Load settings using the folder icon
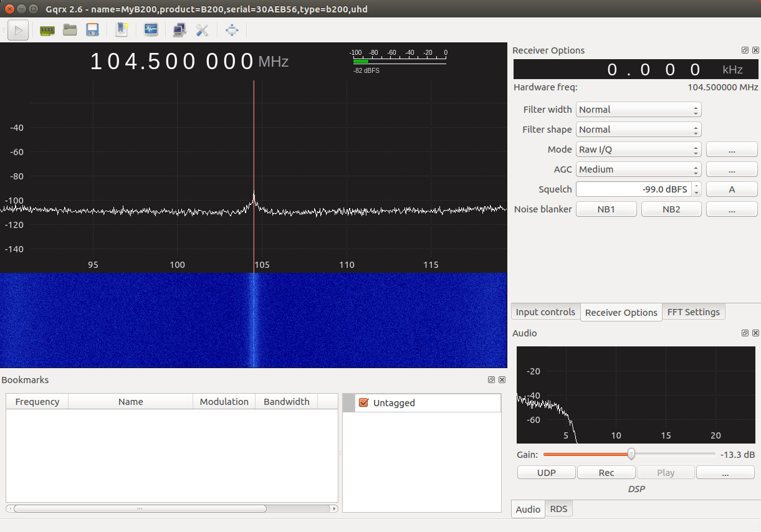The image size is (761, 532). click(70, 30)
